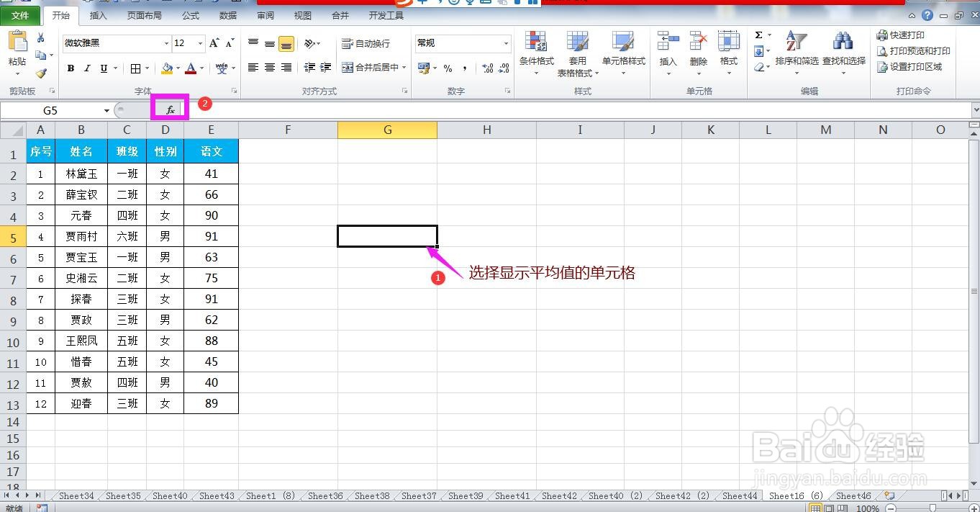Toggle italic formatting
Image resolution: width=980 pixels, height=512 pixels.
pyautogui.click(x=87, y=68)
